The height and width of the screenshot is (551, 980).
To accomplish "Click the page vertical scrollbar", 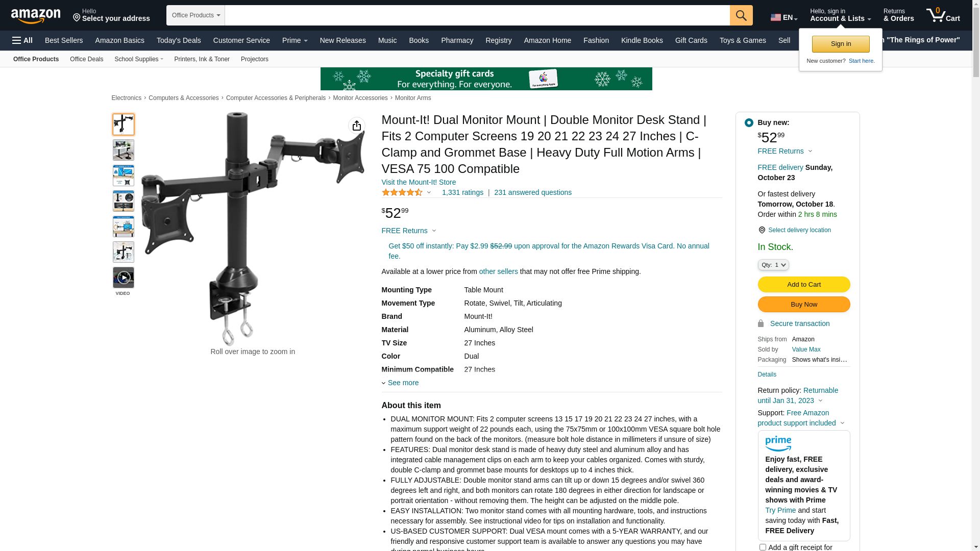I will point(976,275).
